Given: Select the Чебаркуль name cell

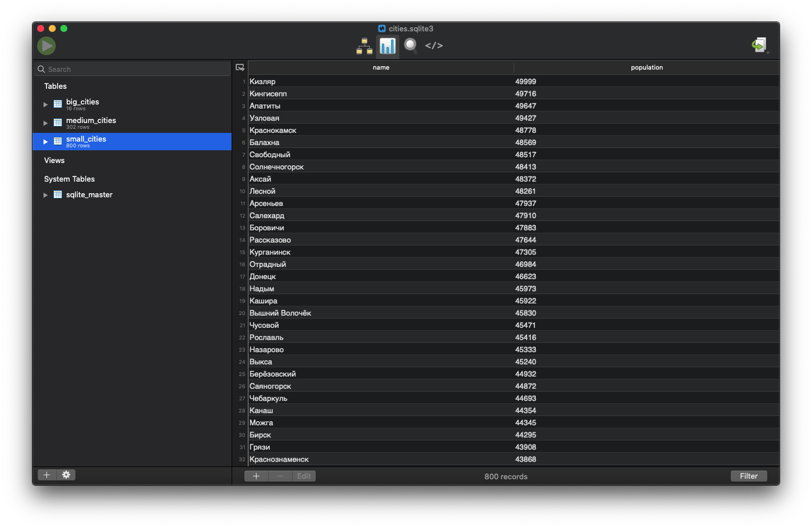Looking at the screenshot, I should (381, 398).
